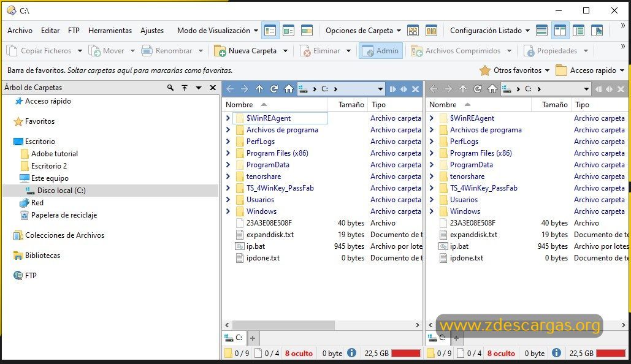Select tree-plus-pane layout icon

pos(579,31)
